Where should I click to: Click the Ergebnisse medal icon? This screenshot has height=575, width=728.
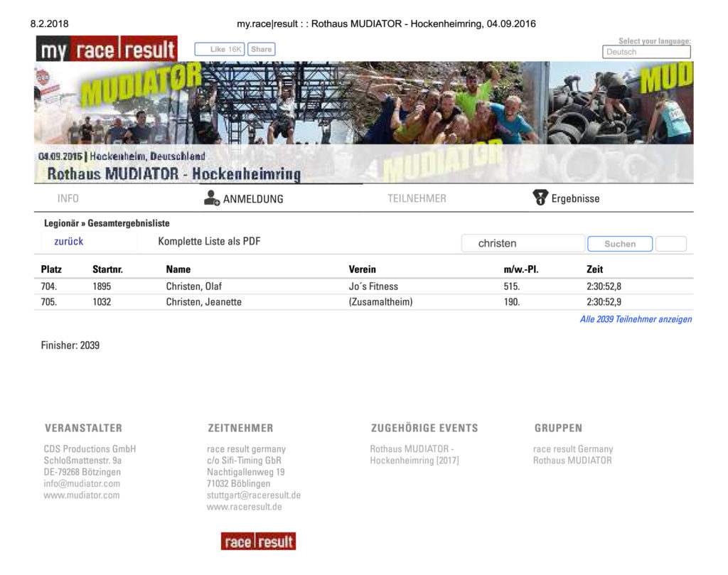pos(540,198)
